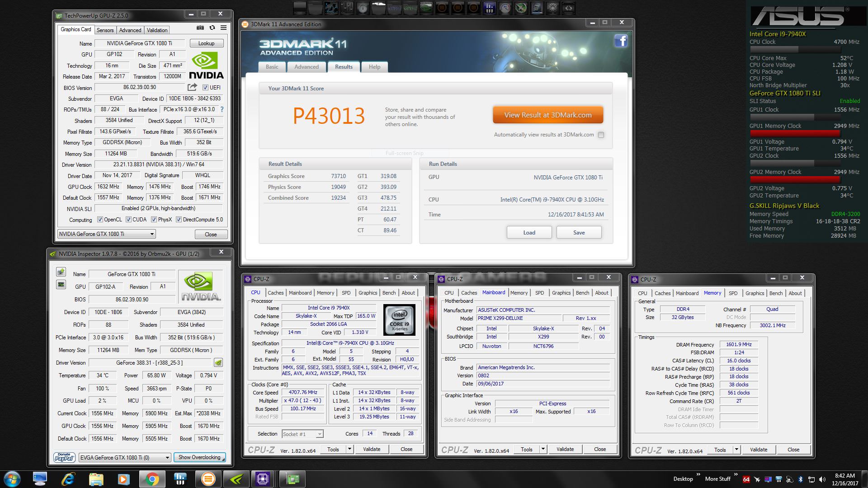The image size is (868, 488).
Task: Open the GPU selector dropdown in GPU-Z
Action: [106, 234]
